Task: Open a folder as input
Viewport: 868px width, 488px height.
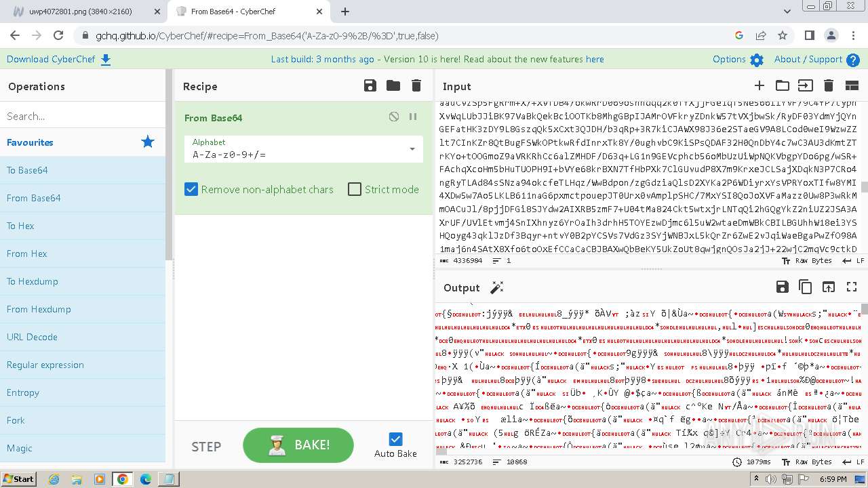Action: (x=783, y=85)
